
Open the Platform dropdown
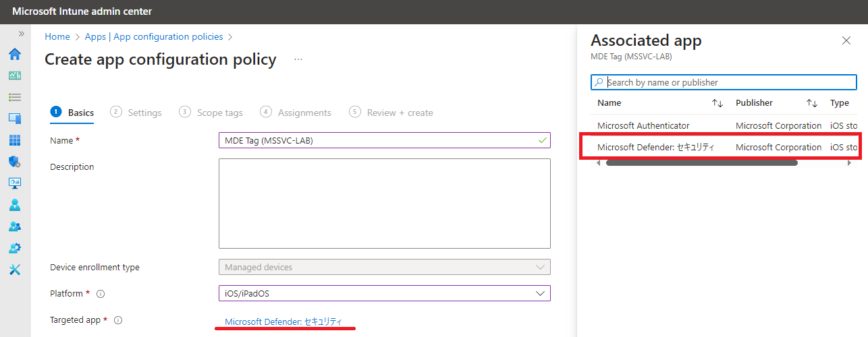pyautogui.click(x=385, y=293)
